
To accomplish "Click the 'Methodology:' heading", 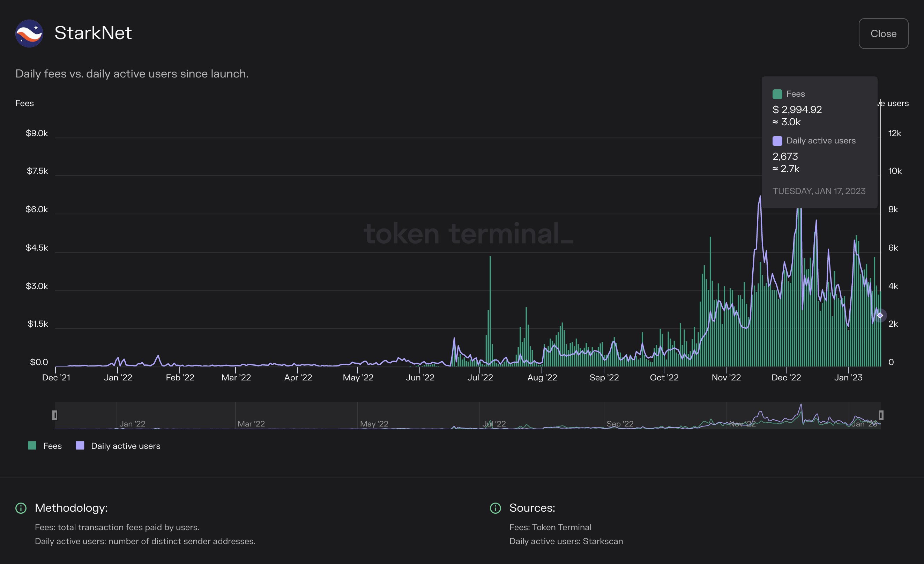I will coord(71,508).
